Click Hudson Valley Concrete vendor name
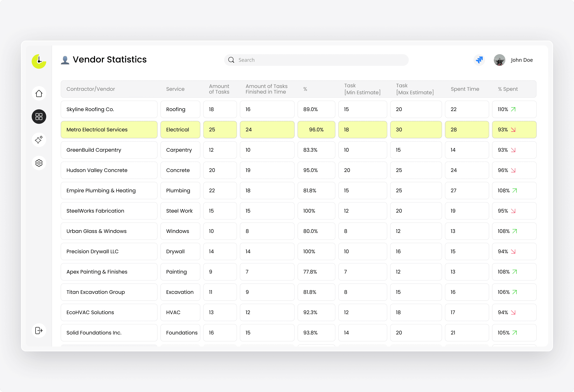Image resolution: width=574 pixels, height=392 pixels. pos(97,170)
